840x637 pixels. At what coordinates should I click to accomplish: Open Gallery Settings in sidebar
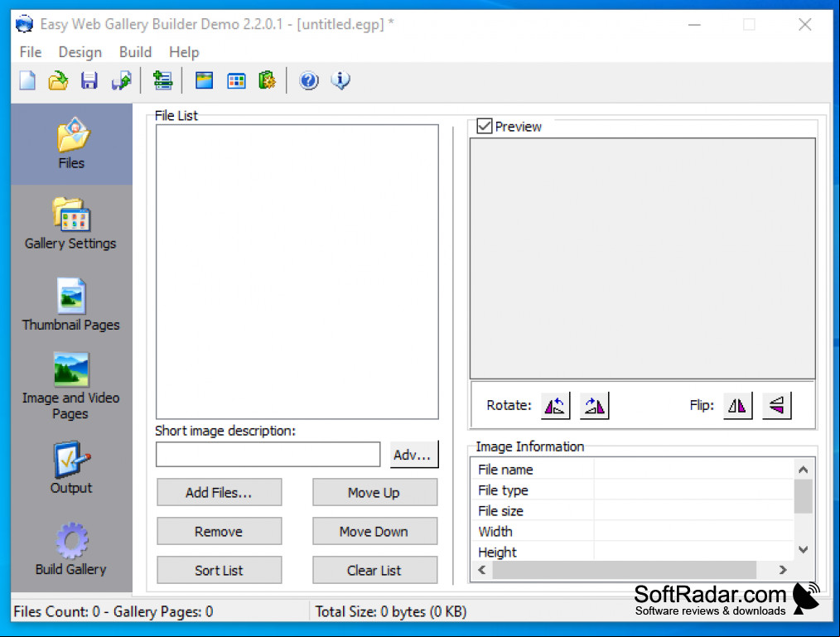click(70, 224)
